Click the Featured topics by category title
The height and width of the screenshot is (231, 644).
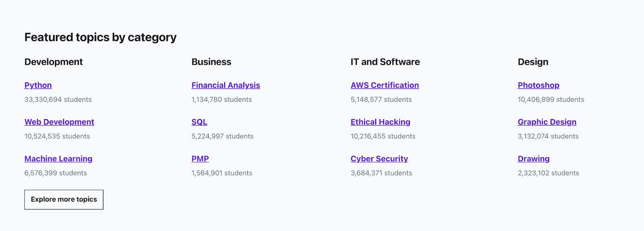(x=100, y=37)
